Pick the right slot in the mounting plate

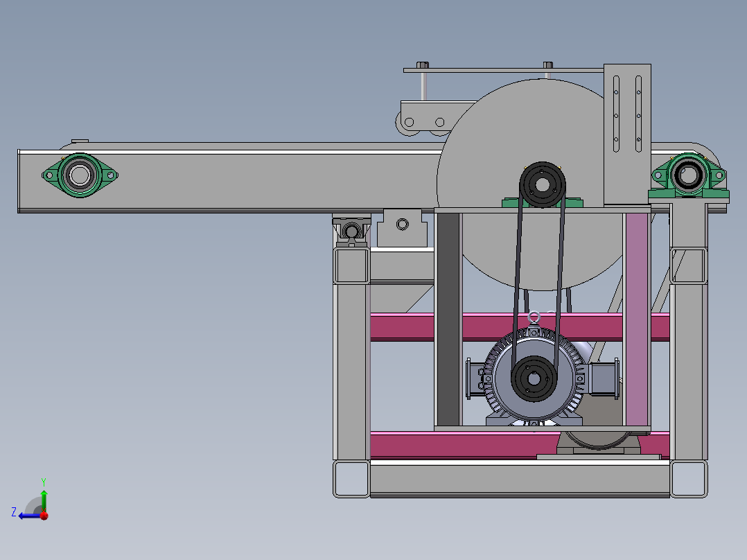638,114
